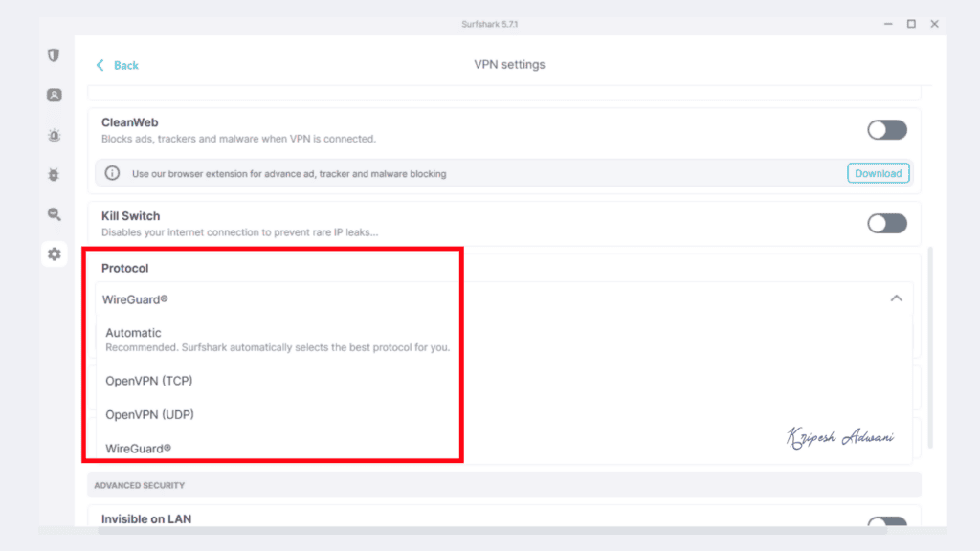Select WireGuard at bottom of protocol list
Screen dimensions: 980x551
click(x=138, y=448)
